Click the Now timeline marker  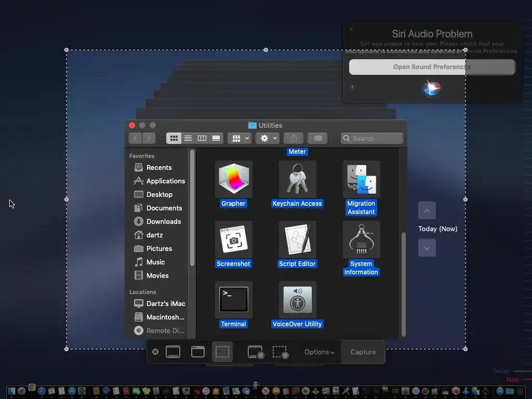[x=513, y=380]
